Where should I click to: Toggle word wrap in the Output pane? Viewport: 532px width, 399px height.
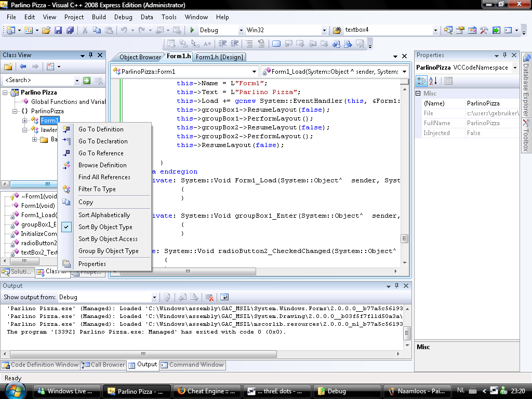pyautogui.click(x=224, y=297)
